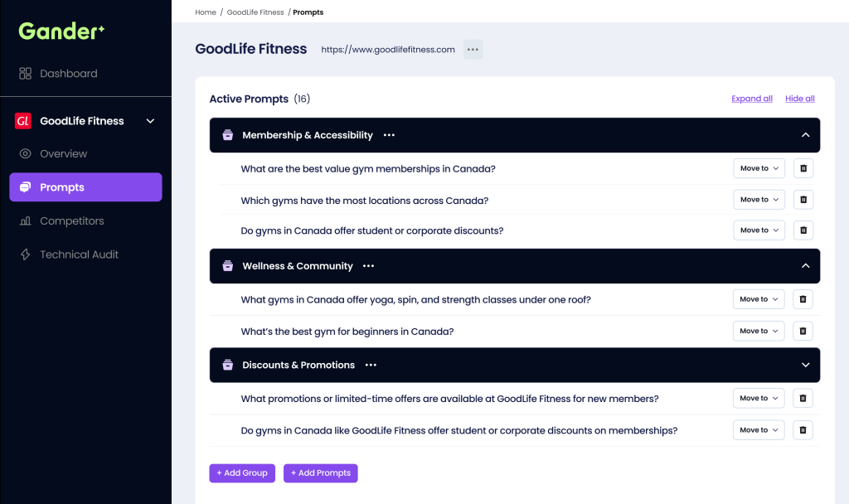Open three-dot menu for Membership & Accessibility group

click(389, 135)
